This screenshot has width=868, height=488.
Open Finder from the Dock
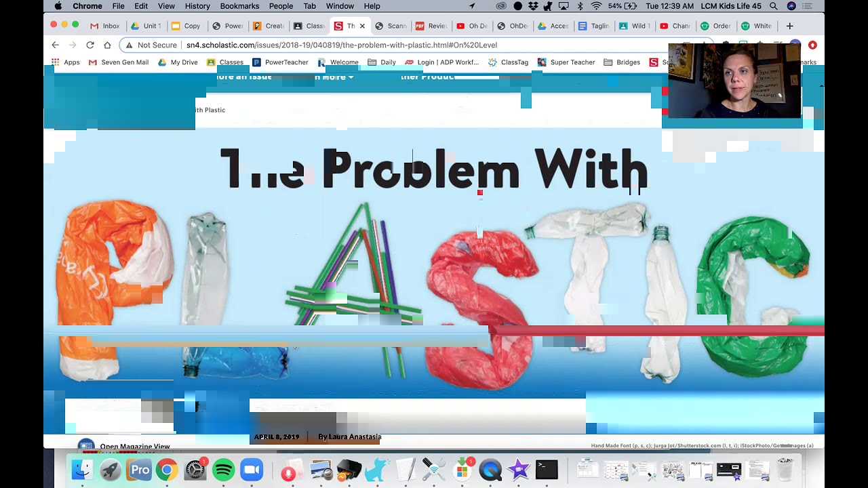pos(82,470)
